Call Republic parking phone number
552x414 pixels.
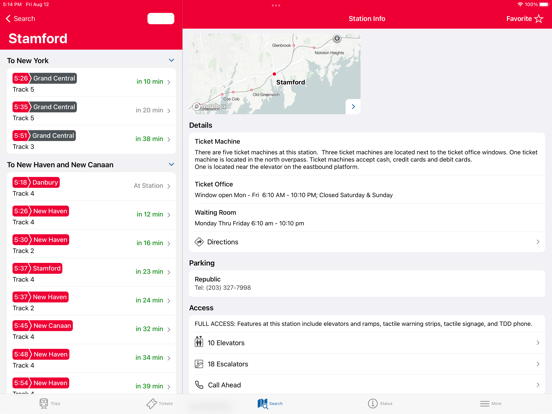[223, 288]
